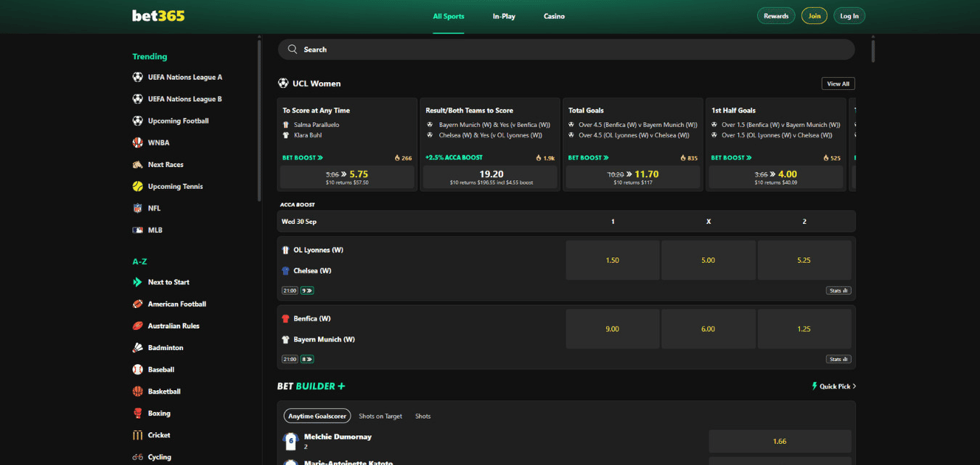980x465 pixels.
Task: Select the Anytime Goalscorer filter
Action: click(317, 416)
